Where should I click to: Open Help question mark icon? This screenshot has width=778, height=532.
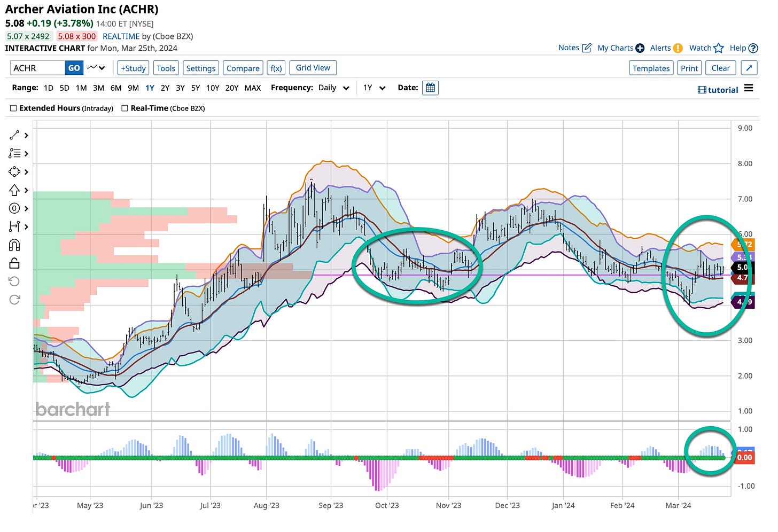753,48
